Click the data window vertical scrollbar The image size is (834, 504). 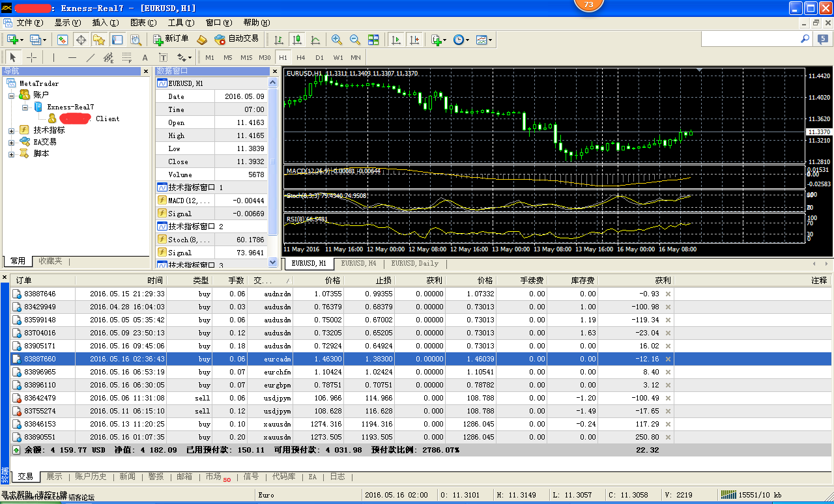pos(273,172)
